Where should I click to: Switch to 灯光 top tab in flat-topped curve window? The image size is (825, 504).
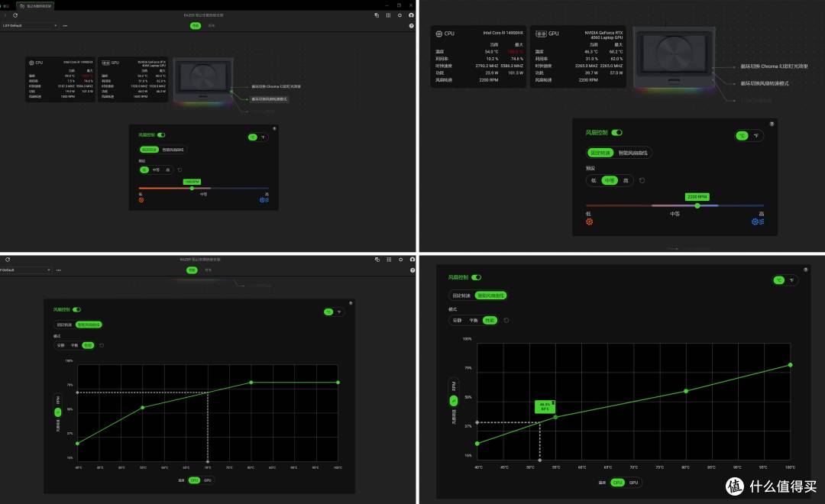(209, 270)
